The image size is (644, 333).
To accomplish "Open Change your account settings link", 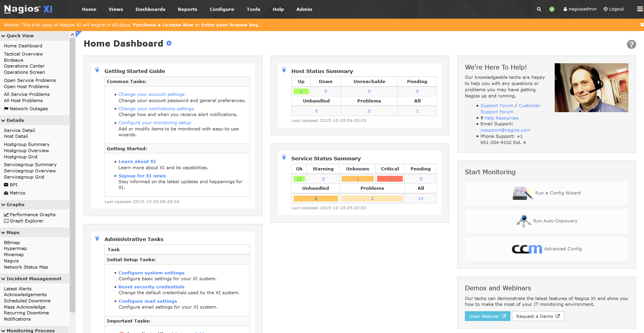I will click(x=151, y=94).
